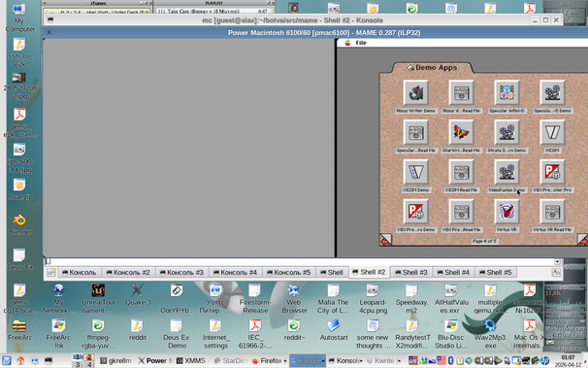This screenshot has height=368, width=588.
Task: Click the Konsole scrollbar down arrow
Action: click(x=557, y=261)
